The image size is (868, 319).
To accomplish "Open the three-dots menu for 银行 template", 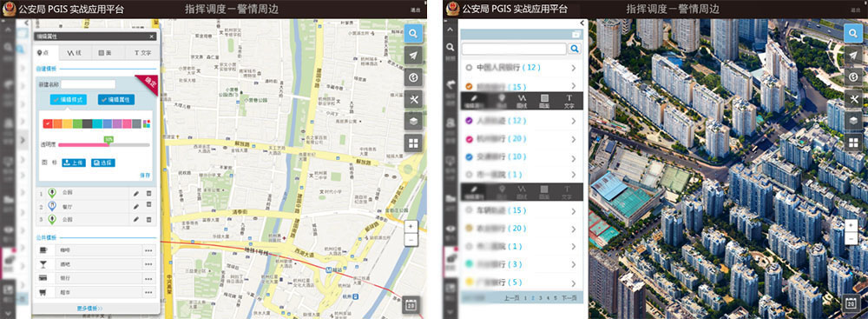I will pyautogui.click(x=148, y=278).
